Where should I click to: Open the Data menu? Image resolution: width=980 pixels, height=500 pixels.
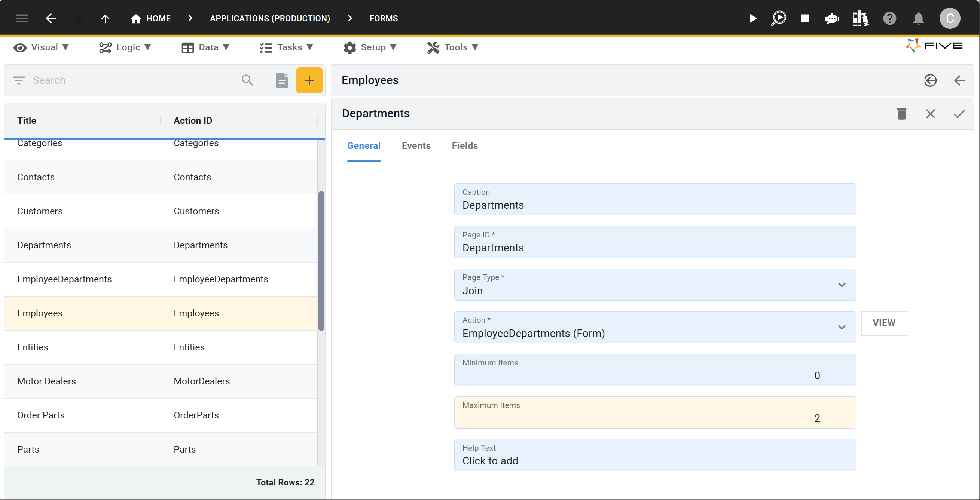tap(205, 47)
